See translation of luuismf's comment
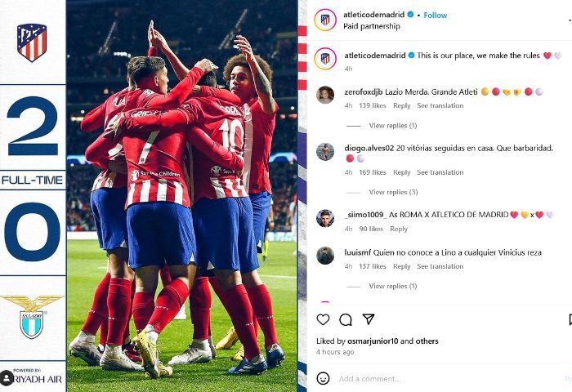Screen dimensions: 572x392 tap(440, 266)
